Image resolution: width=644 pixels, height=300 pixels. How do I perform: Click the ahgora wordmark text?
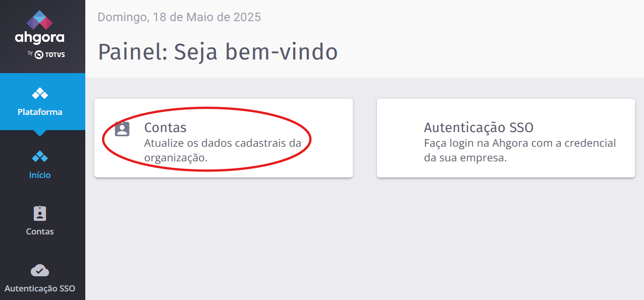click(x=39, y=37)
